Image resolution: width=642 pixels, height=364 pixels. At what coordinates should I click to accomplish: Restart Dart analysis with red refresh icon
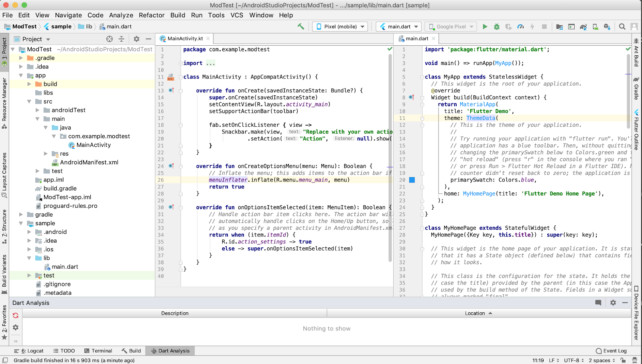point(16,315)
